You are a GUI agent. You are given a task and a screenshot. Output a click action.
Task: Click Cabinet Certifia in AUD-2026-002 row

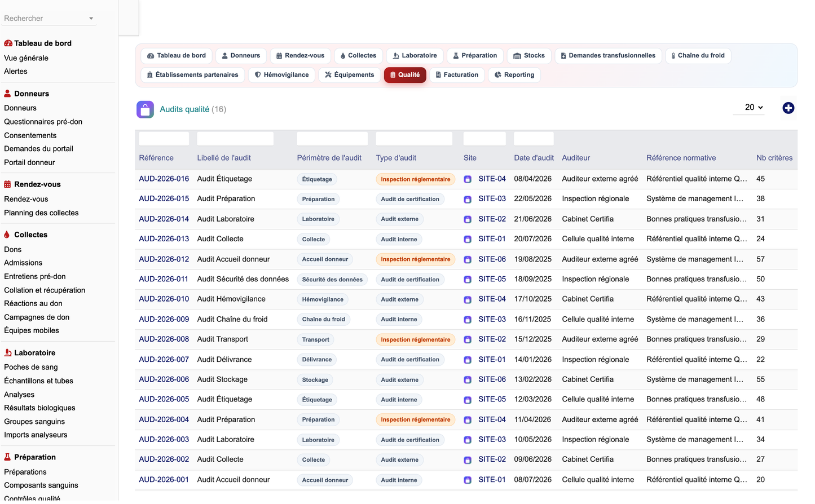[x=588, y=459]
